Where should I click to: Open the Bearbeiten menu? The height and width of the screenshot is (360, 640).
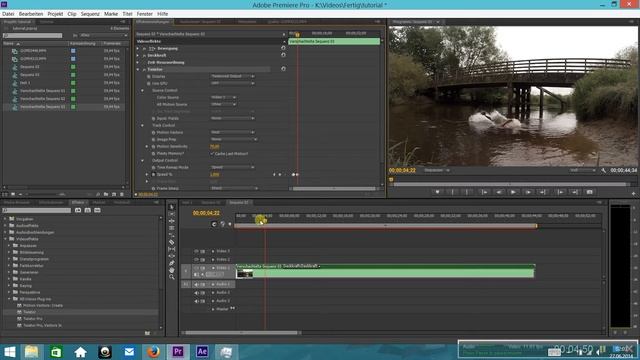pyautogui.click(x=31, y=13)
